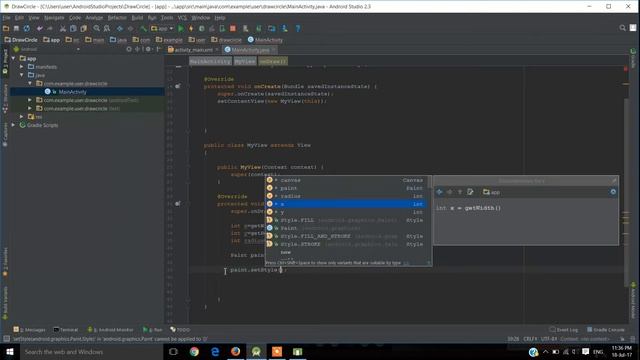The image size is (640, 360).
Task: Open the app run configuration dropdown
Action: [162, 29]
